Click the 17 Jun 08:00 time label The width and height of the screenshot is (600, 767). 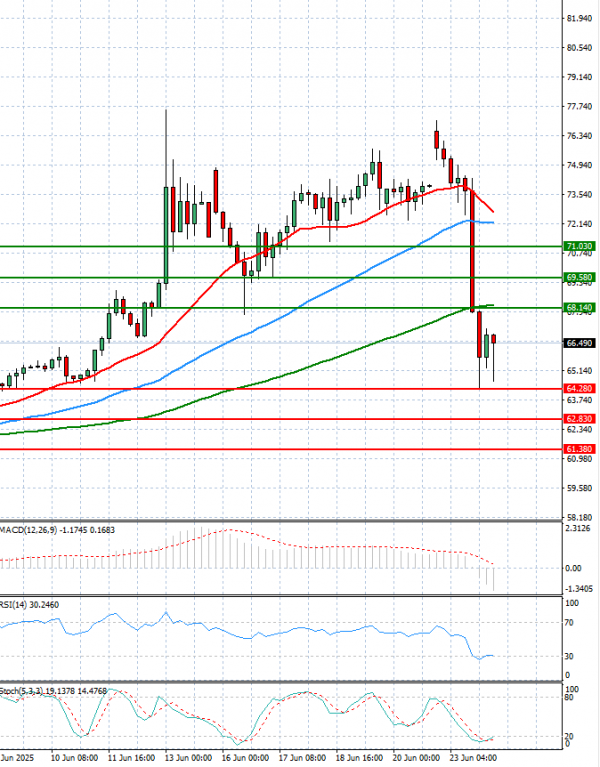[x=303, y=758]
